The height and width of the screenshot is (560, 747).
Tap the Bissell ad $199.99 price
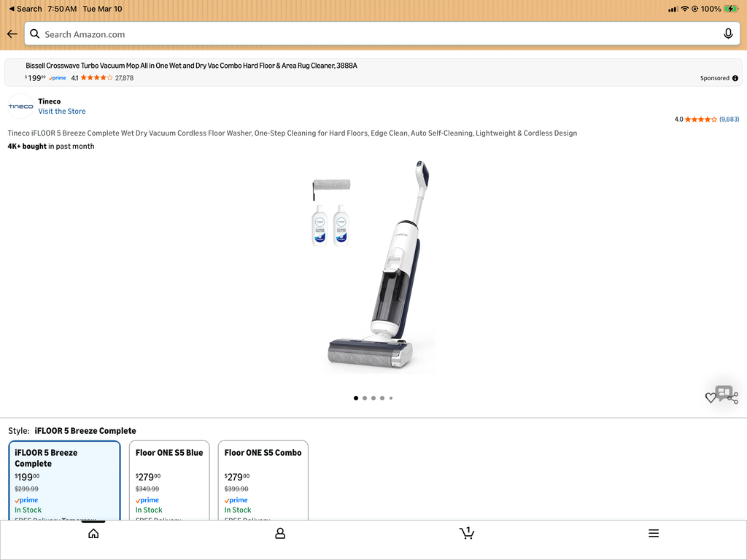pyautogui.click(x=35, y=77)
